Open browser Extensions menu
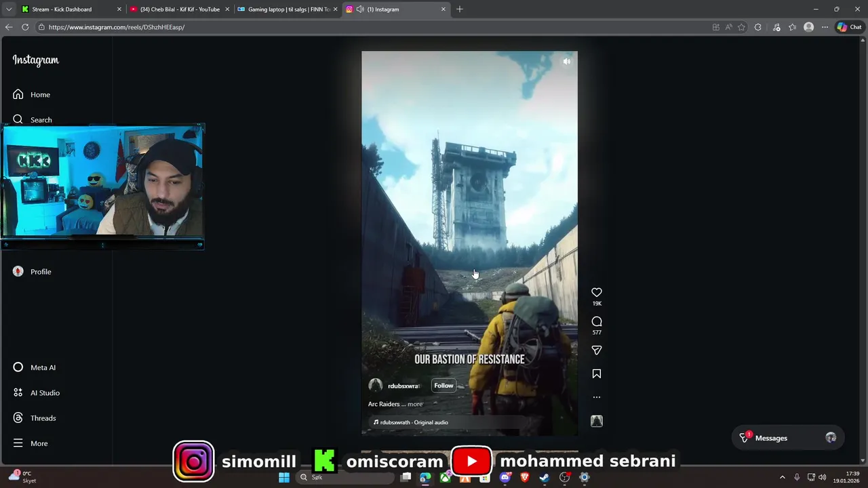The height and width of the screenshot is (488, 868). click(758, 27)
